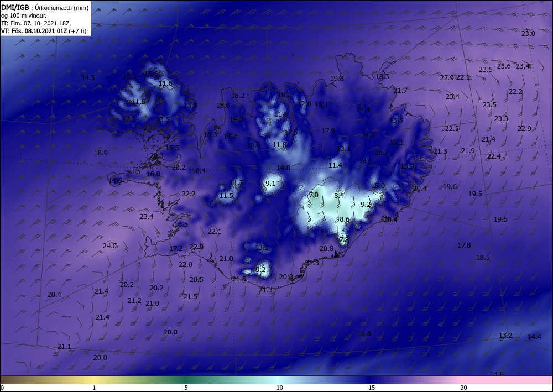This screenshot has width=553, height=392.
Task: Click the 7.8 map value
Action: [343, 240]
